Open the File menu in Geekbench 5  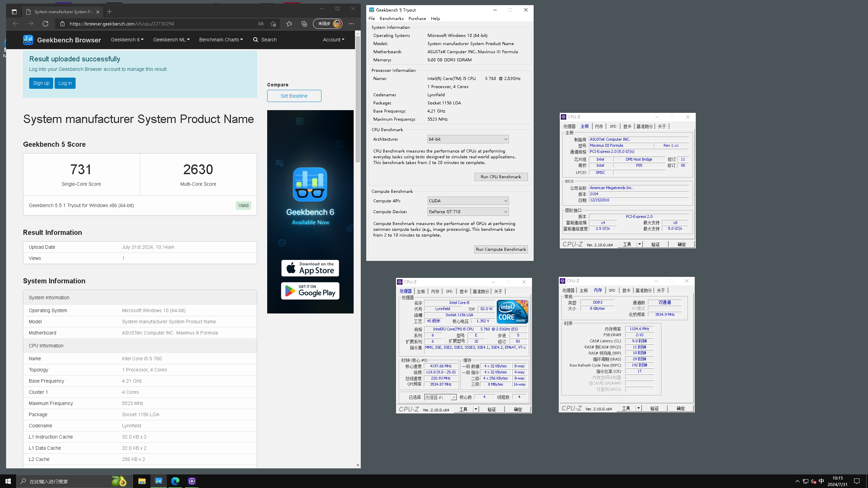point(372,19)
